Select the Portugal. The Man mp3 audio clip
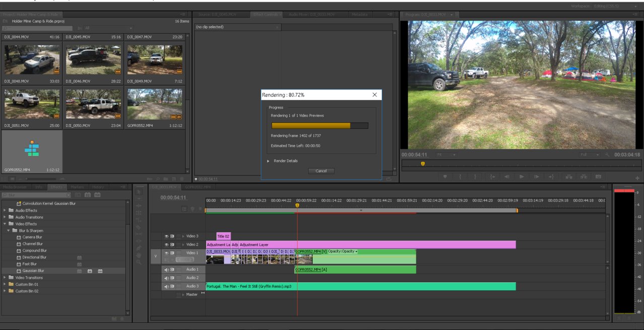The width and height of the screenshot is (644, 330). (361, 286)
